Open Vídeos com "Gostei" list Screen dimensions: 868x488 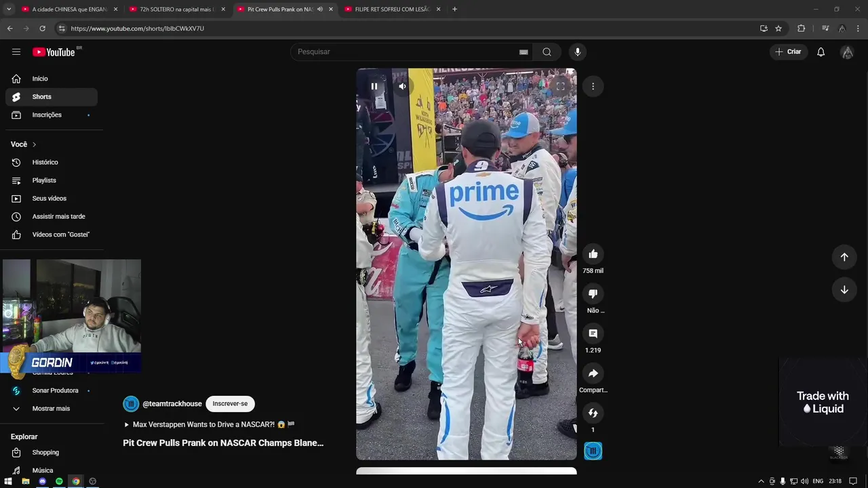click(x=52, y=235)
